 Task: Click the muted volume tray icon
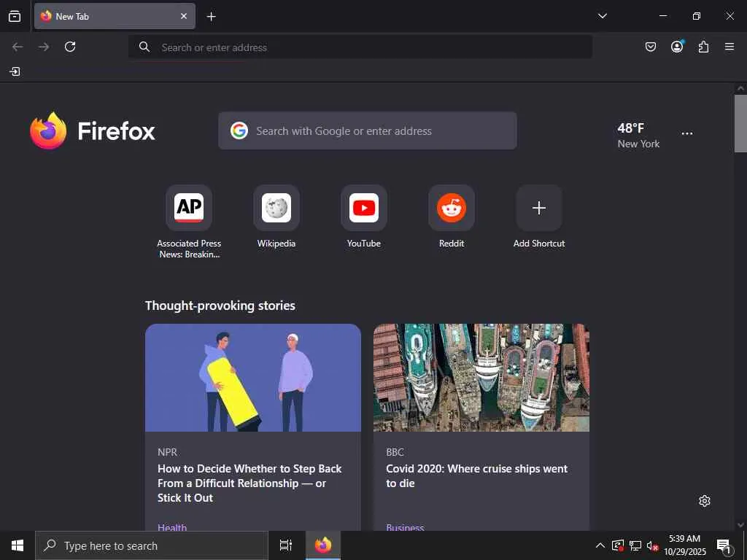click(x=652, y=545)
